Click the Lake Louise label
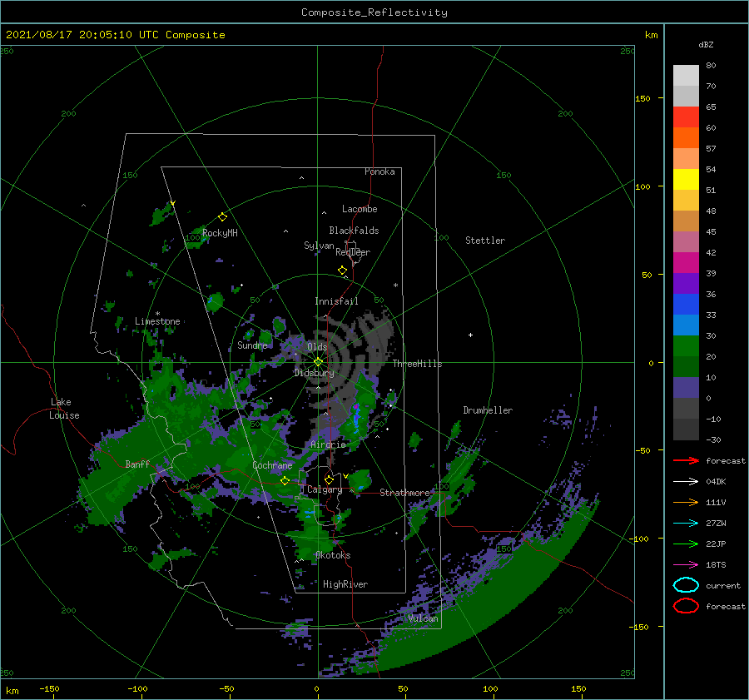Image resolution: width=749 pixels, height=700 pixels. pos(65,409)
